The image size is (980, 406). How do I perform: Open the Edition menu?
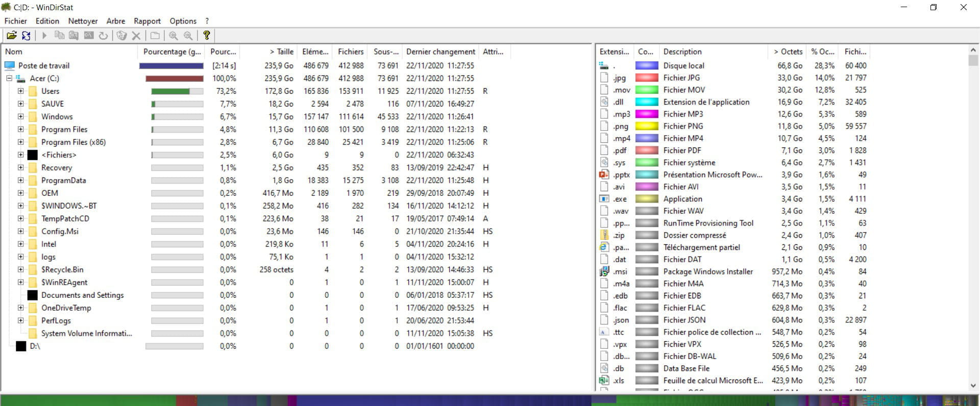[x=47, y=21]
